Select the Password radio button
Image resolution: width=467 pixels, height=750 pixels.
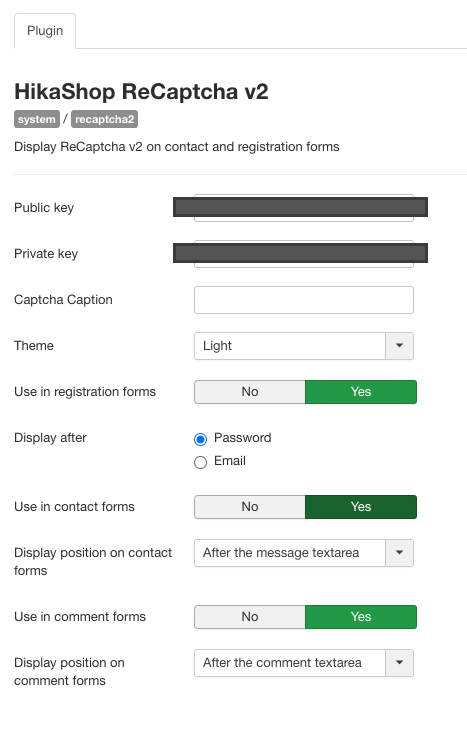(x=200, y=439)
